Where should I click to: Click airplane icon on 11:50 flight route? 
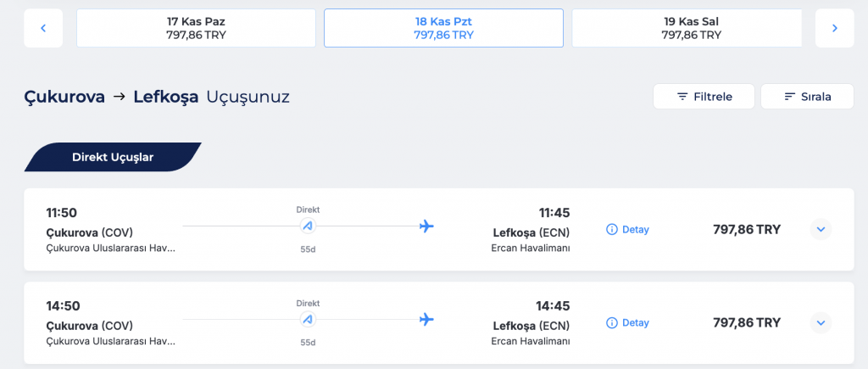coord(426,226)
